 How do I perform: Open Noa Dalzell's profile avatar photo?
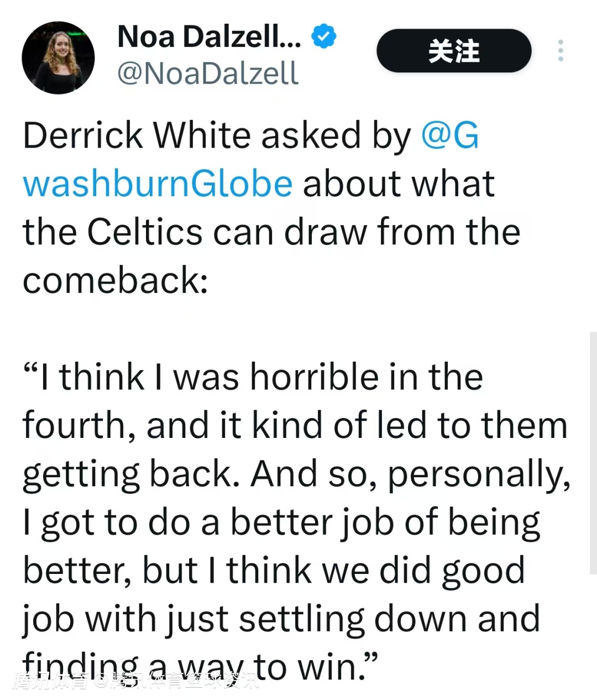(58, 58)
